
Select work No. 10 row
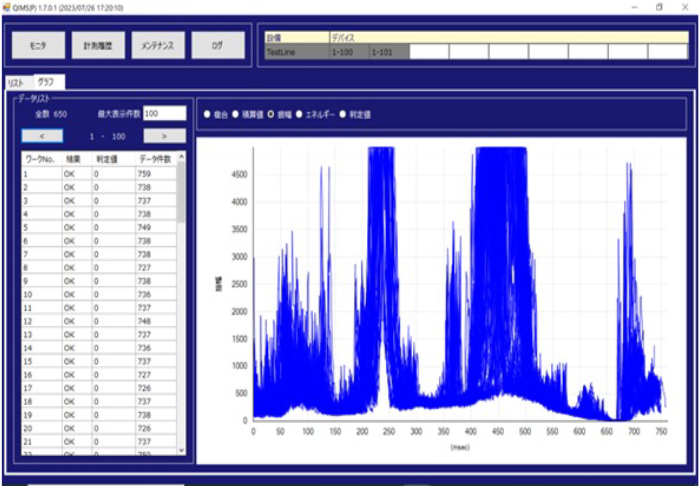point(100,295)
